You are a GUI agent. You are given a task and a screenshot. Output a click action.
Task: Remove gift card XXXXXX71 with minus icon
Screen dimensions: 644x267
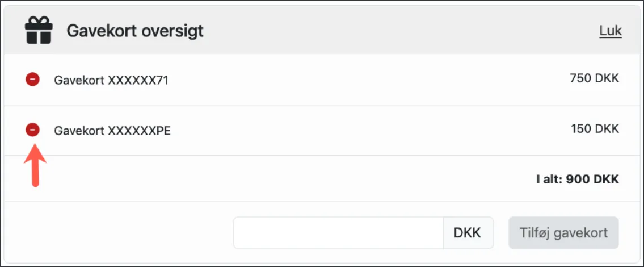(x=32, y=80)
